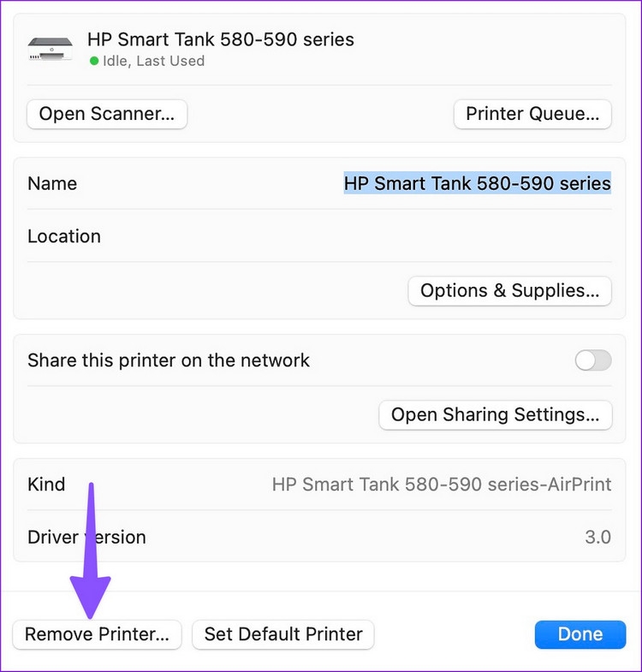Open Options & Supplies
Screen dimensions: 642x672
[509, 291]
